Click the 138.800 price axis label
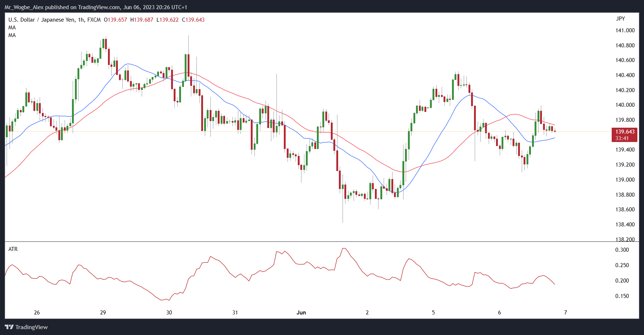 pos(625,195)
